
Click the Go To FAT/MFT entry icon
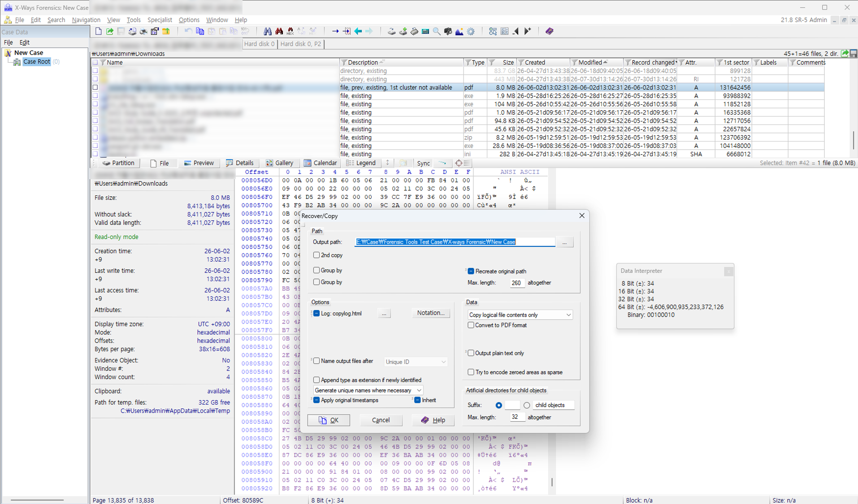click(x=347, y=31)
